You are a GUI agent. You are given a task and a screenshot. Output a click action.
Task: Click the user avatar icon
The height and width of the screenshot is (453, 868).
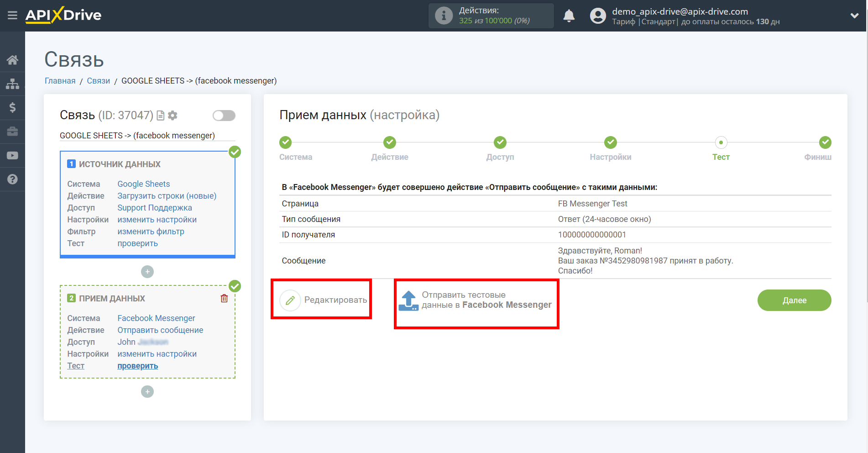click(598, 16)
